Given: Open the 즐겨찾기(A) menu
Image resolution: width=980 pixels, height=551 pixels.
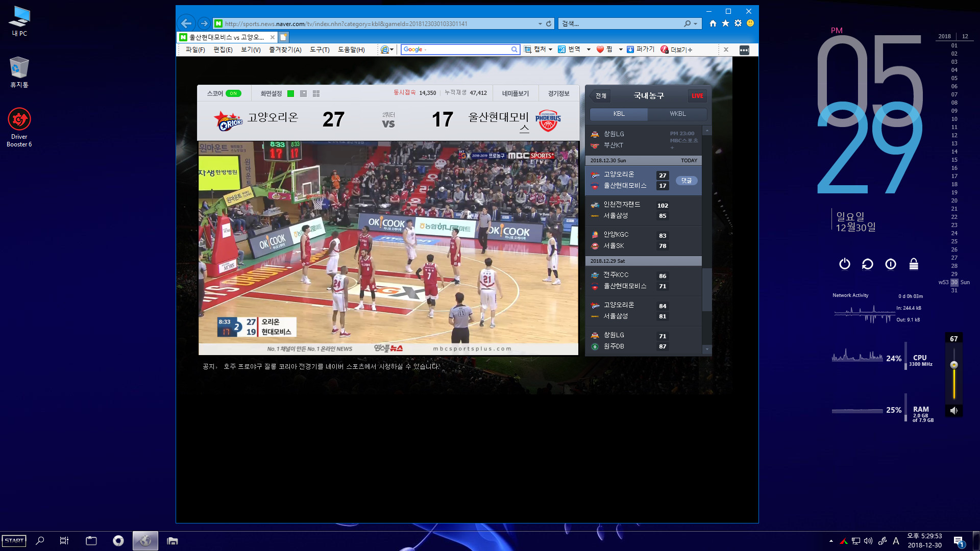Looking at the screenshot, I should [285, 49].
